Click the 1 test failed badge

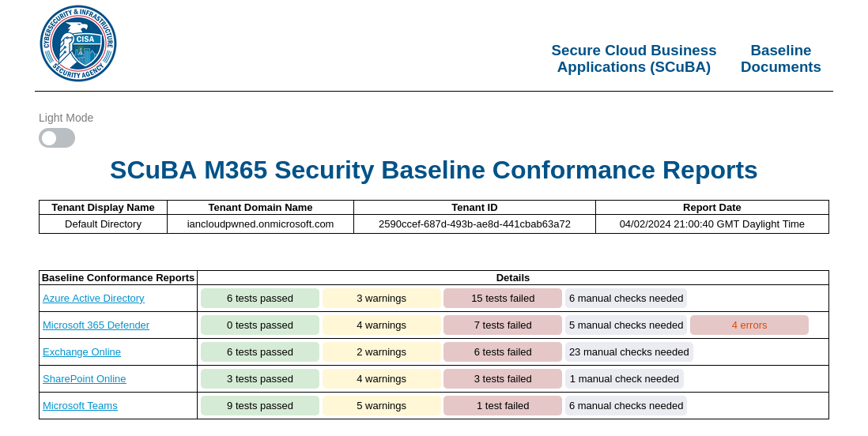(503, 405)
